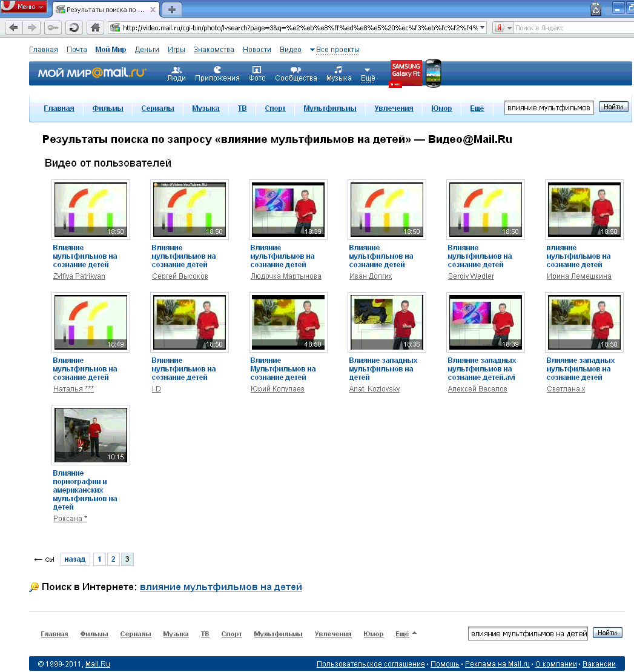Open a new tab with plus button
This screenshot has height=672, width=634.
pos(172,10)
